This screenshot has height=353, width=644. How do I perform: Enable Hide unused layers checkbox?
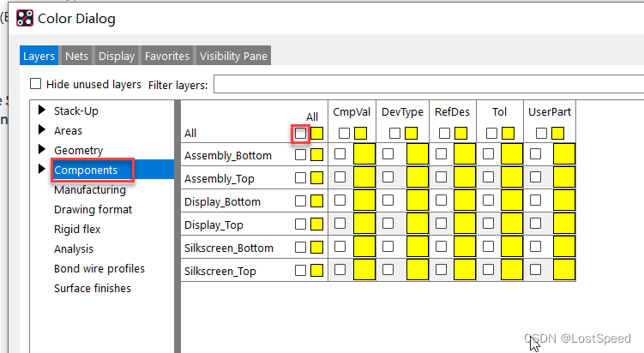(36, 84)
